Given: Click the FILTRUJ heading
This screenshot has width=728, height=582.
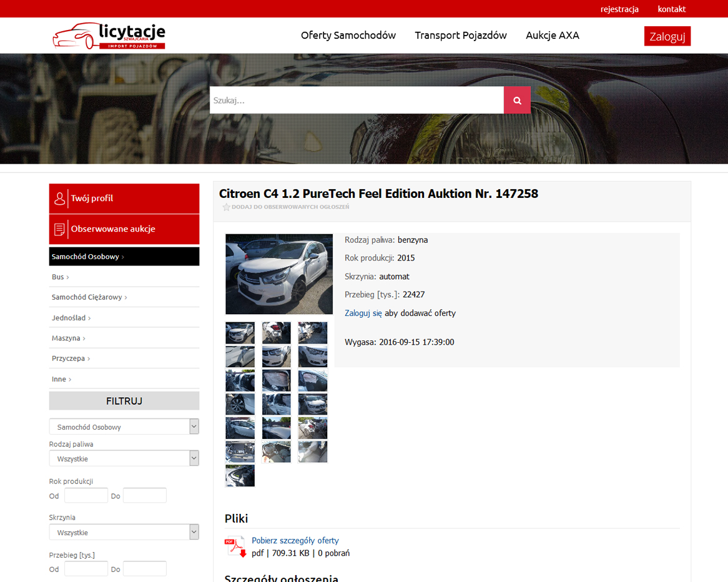Looking at the screenshot, I should point(124,401).
